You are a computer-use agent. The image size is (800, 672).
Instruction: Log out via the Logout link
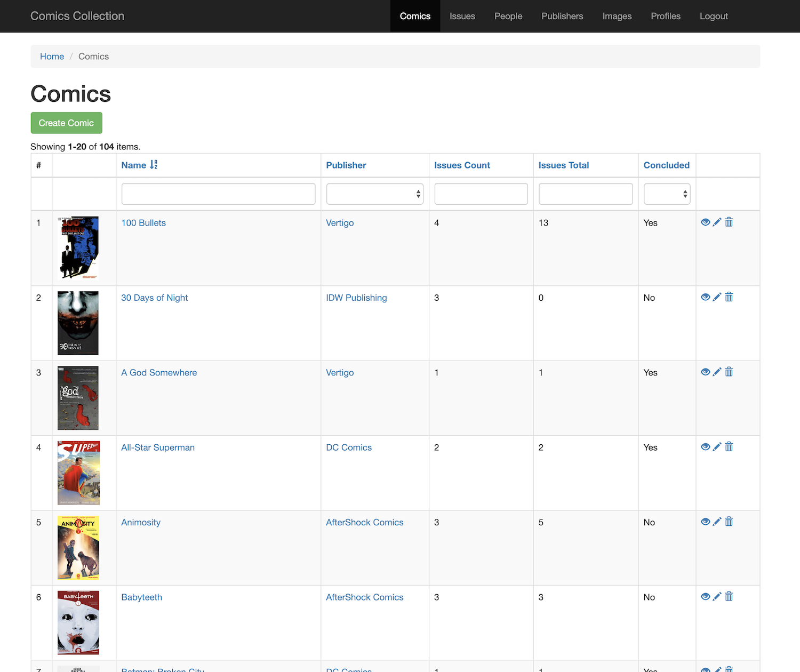pos(714,16)
